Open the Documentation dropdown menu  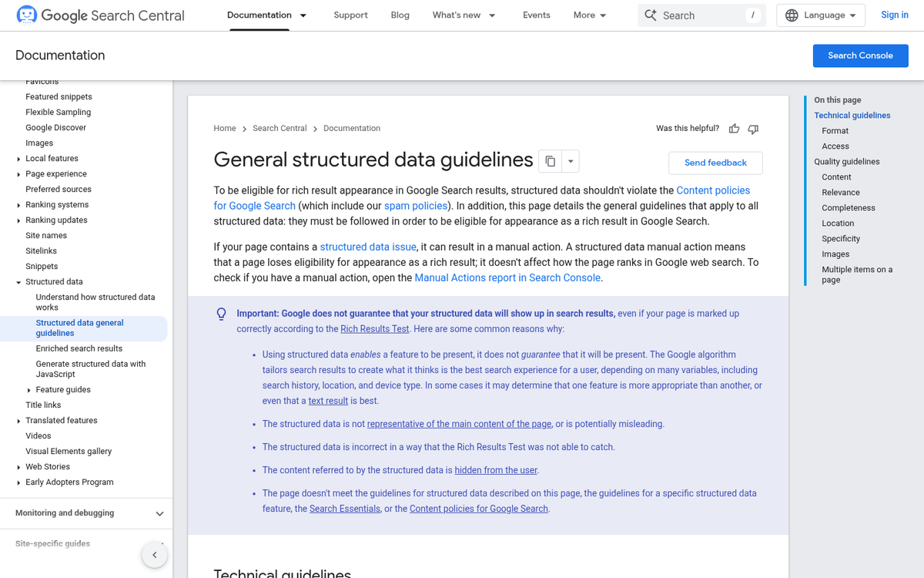(303, 15)
